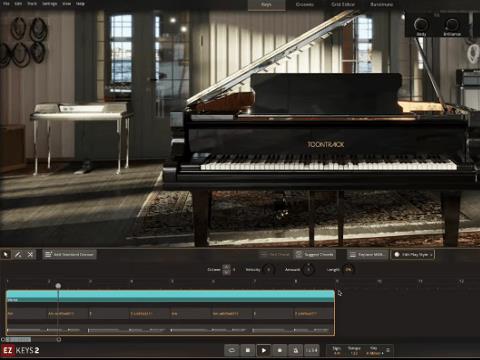This screenshot has height=360, width=480.
Task: Switch to the Grooves tab
Action: point(305,4)
